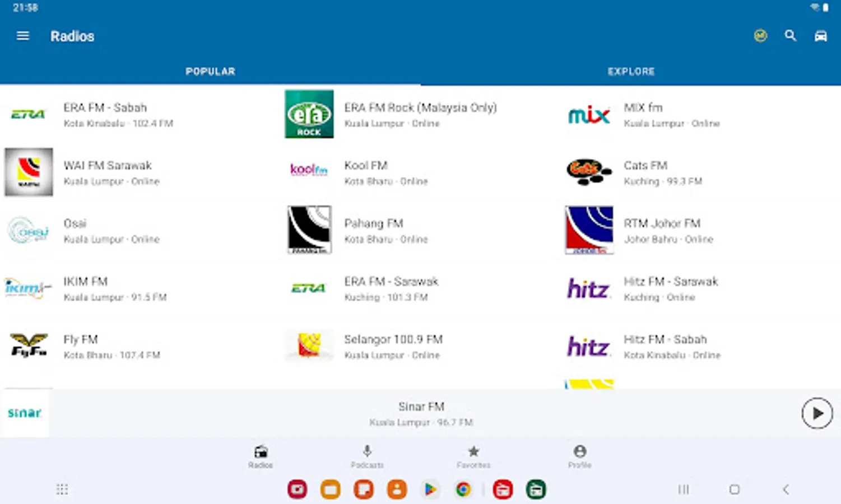This screenshot has width=841, height=504.
Task: Open the Favorites bottom navigation tab
Action: [x=473, y=456]
